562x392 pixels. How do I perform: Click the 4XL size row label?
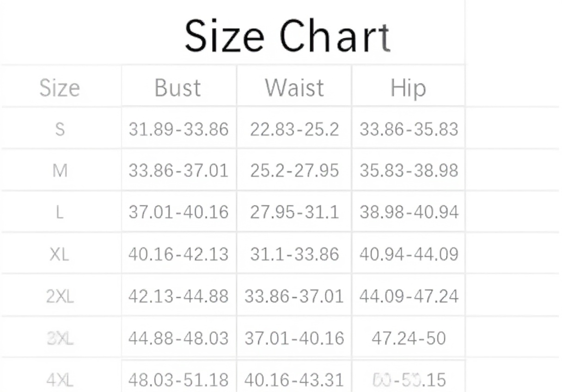60,380
